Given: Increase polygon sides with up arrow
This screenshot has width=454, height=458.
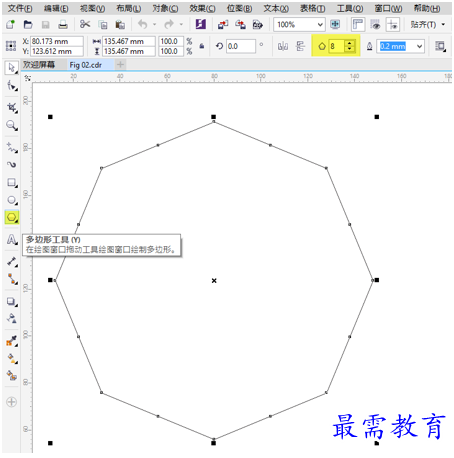Looking at the screenshot, I should point(349,43).
